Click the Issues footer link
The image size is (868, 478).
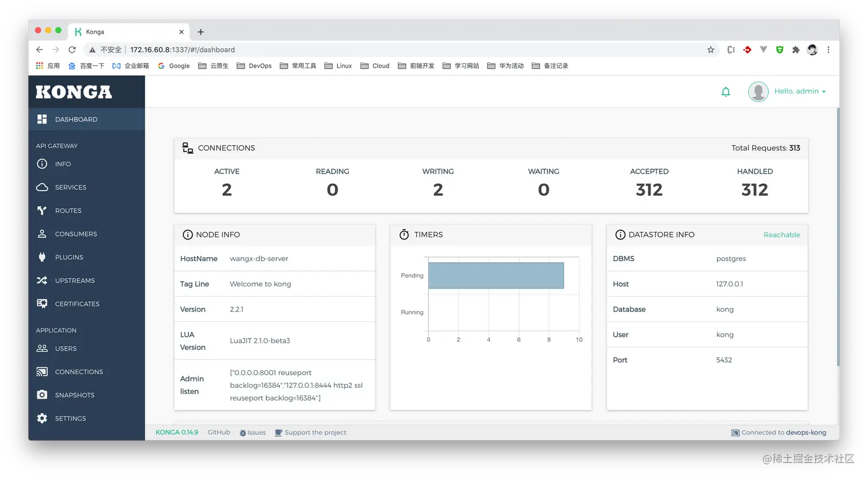coord(253,433)
